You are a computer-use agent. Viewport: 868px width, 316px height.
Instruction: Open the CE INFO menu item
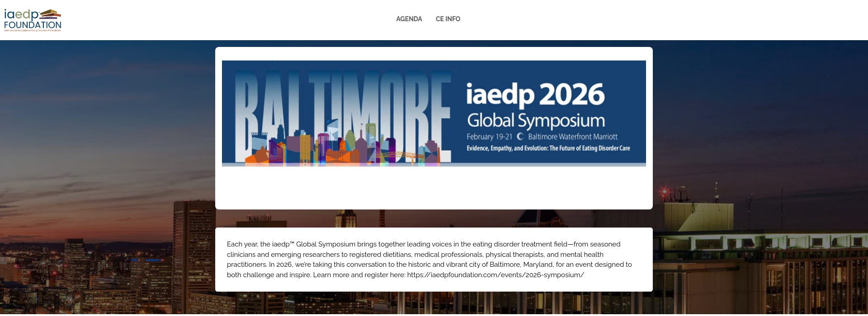click(448, 19)
